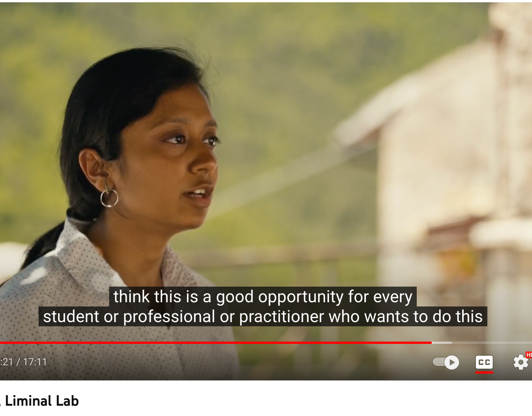Screen dimensions: 532x416
Task: Open the video settings gear menu
Action: point(521,362)
